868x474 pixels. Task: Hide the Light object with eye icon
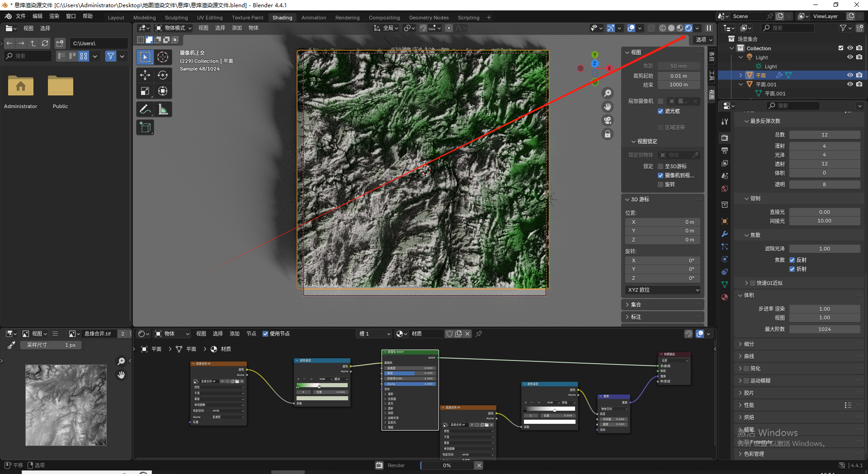pos(850,57)
